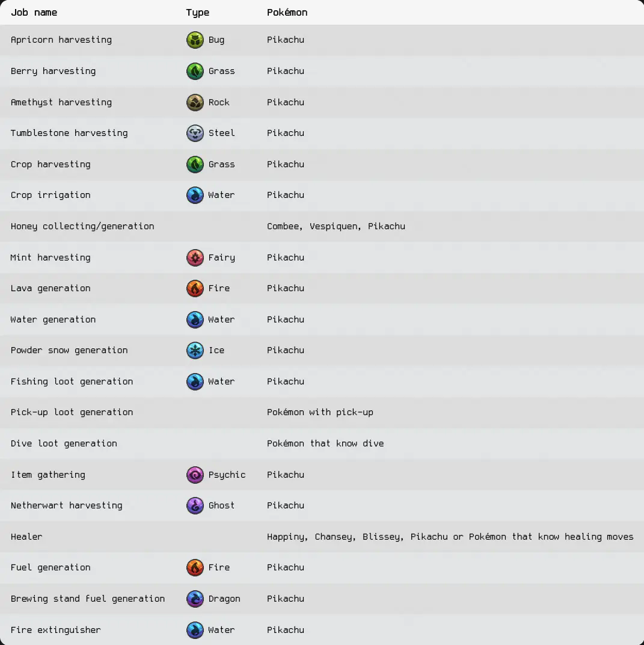Image resolution: width=644 pixels, height=645 pixels.
Task: Click the "Job name" column header
Action: pyautogui.click(x=34, y=12)
